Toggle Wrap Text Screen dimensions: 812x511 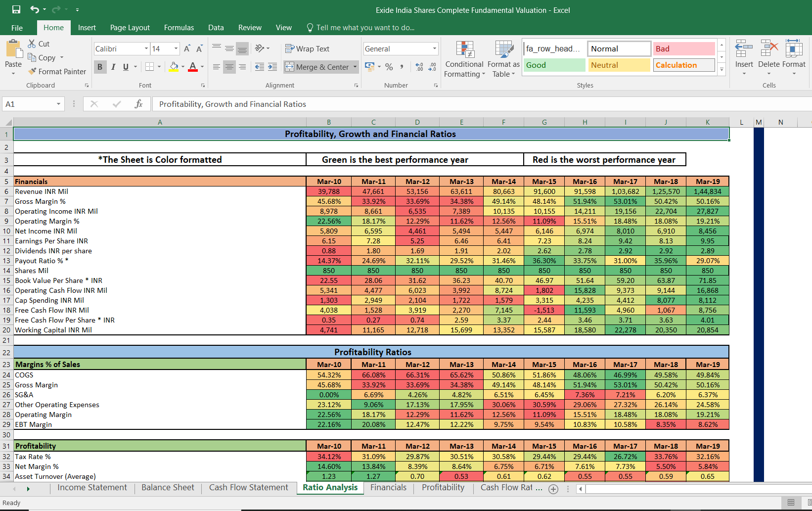click(307, 48)
